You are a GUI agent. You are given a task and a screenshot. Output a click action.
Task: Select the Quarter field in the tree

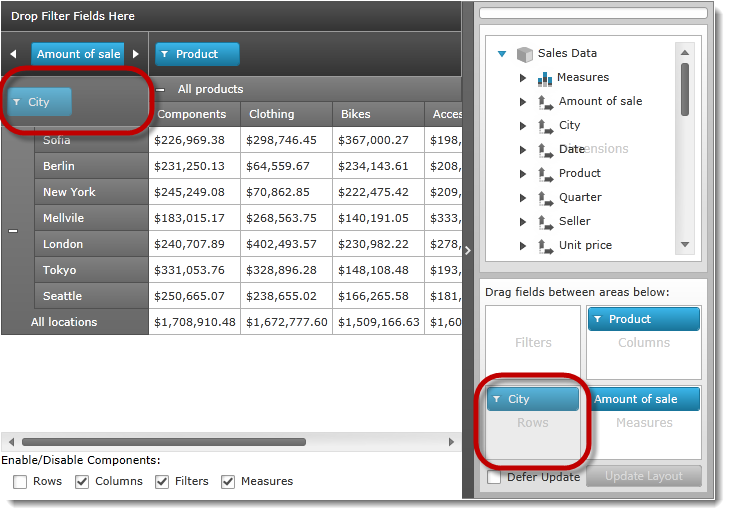[x=580, y=197]
